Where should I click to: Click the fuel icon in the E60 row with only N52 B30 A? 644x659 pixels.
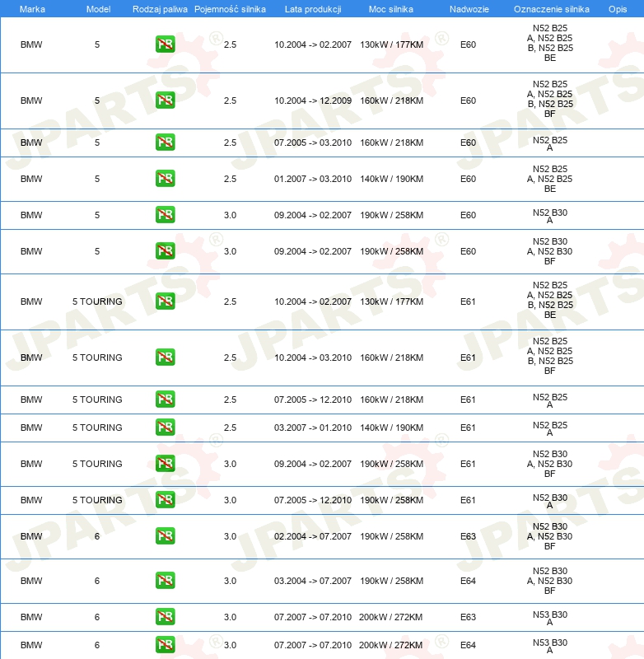pyautogui.click(x=165, y=214)
